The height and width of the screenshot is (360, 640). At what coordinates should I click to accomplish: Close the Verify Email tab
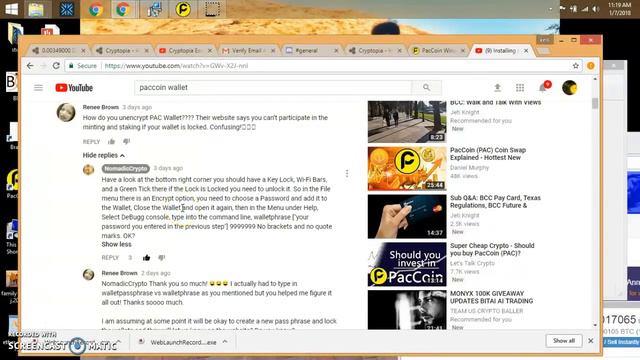[x=273, y=51]
